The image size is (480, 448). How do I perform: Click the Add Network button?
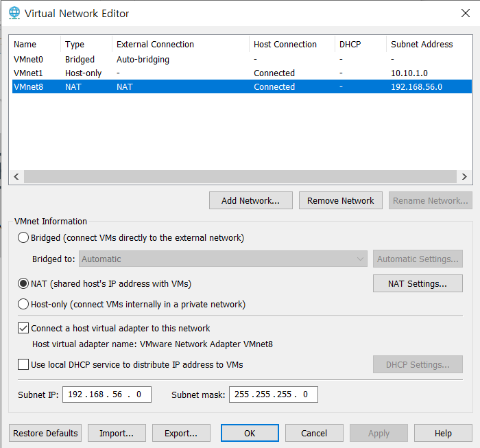point(251,200)
